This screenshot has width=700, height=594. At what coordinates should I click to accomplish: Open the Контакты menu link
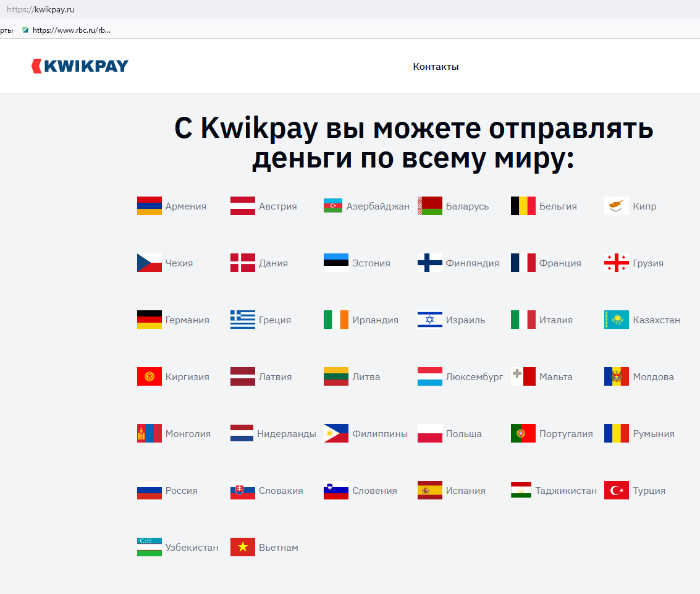tap(436, 67)
